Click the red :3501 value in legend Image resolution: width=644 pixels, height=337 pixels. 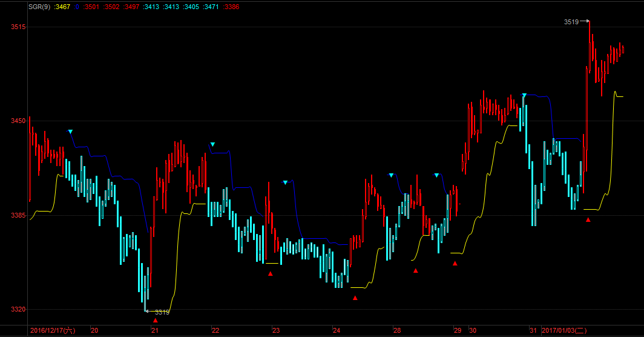[x=91, y=7]
